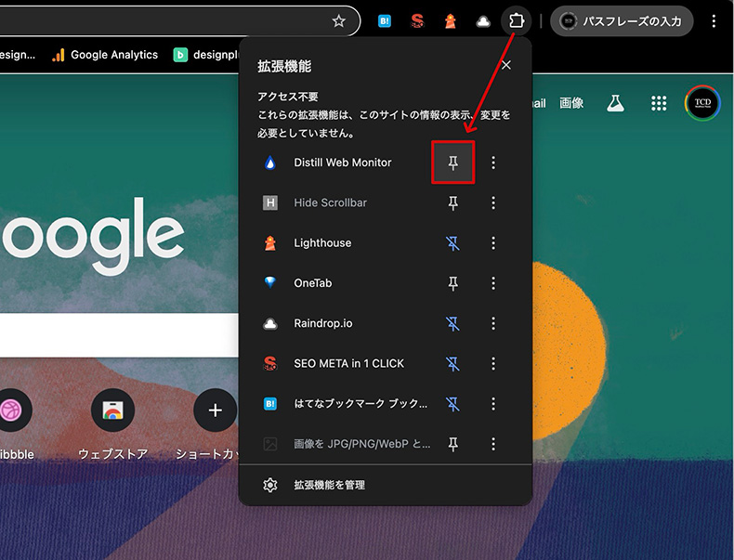
Task: Open the Google apps grid
Action: [659, 103]
